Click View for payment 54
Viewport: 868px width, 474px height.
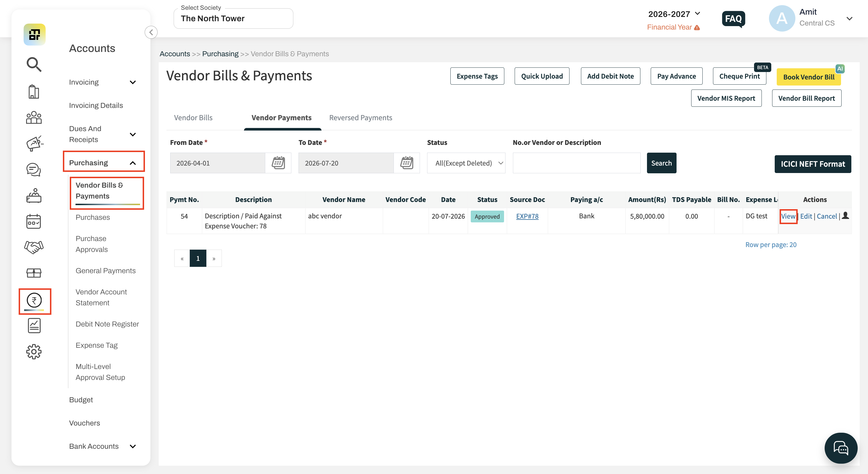(x=788, y=216)
